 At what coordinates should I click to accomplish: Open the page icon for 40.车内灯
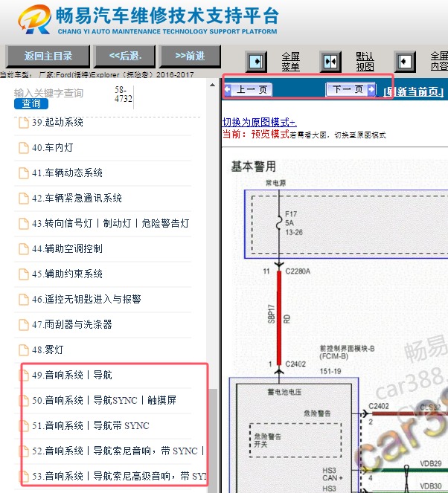point(24,148)
